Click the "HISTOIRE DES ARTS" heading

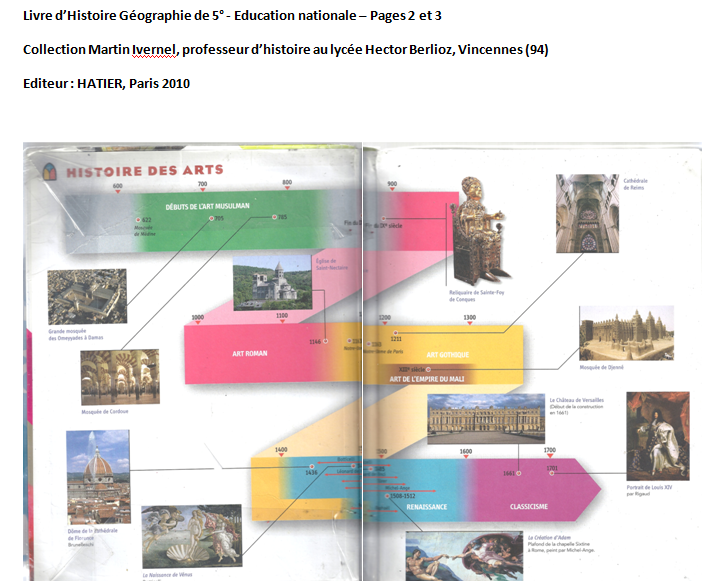tap(145, 171)
